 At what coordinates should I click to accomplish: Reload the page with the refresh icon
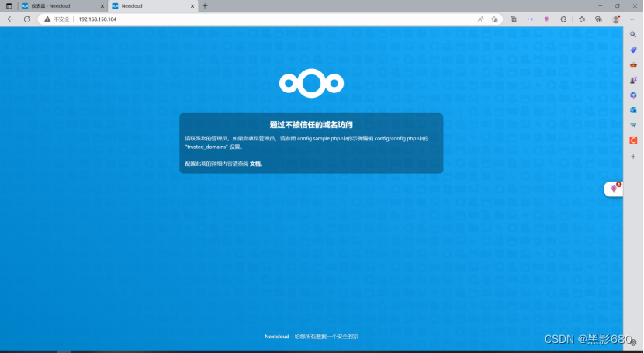click(27, 19)
